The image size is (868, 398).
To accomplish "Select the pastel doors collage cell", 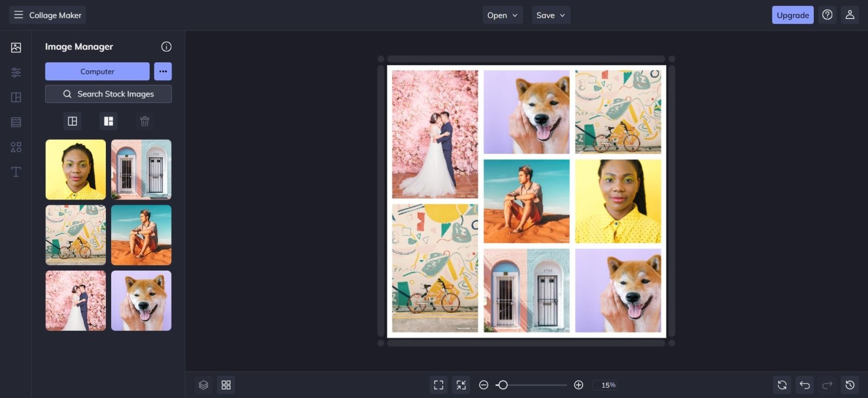I will [x=527, y=291].
